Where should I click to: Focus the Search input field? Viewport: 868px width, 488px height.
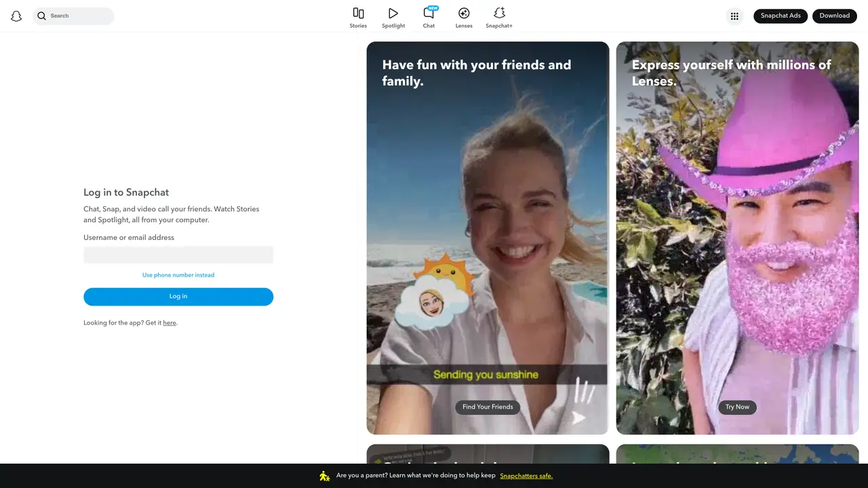click(x=73, y=16)
